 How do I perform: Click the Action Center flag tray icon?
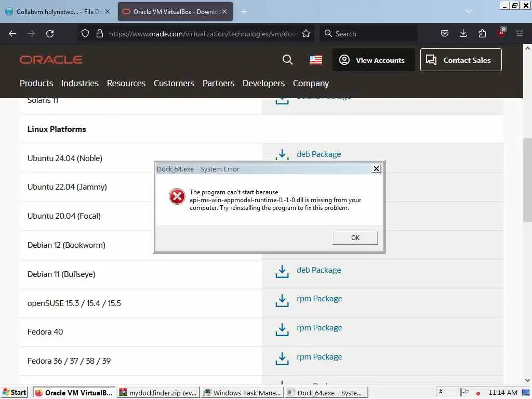(464, 392)
